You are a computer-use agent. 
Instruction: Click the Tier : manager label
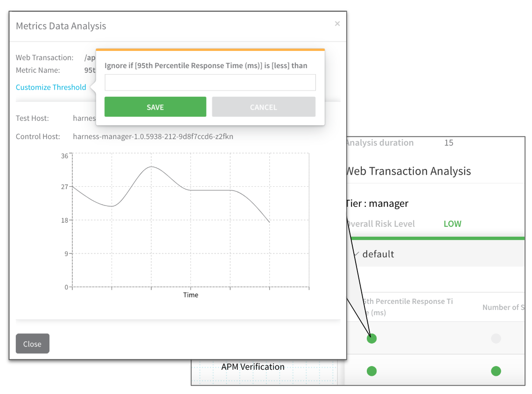377,203
